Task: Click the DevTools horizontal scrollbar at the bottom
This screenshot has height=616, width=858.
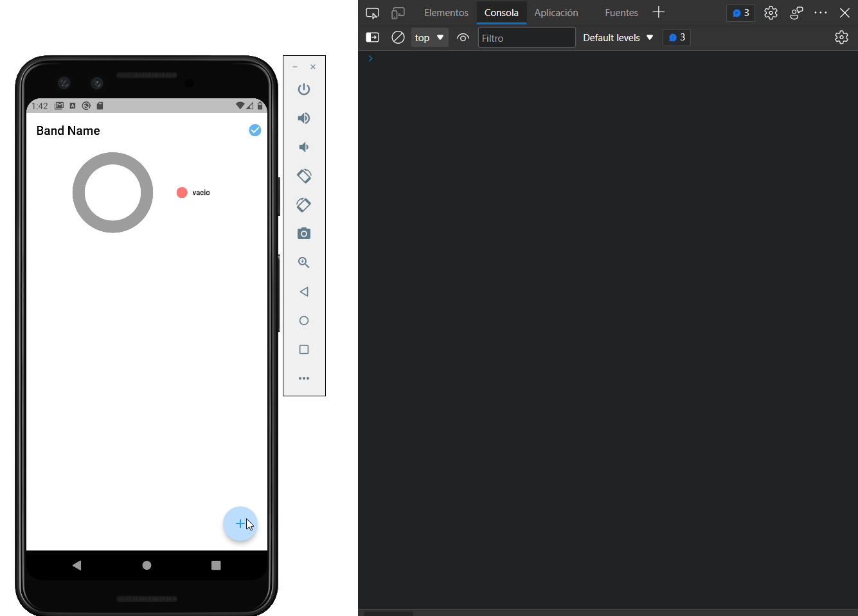Action: 388,613
